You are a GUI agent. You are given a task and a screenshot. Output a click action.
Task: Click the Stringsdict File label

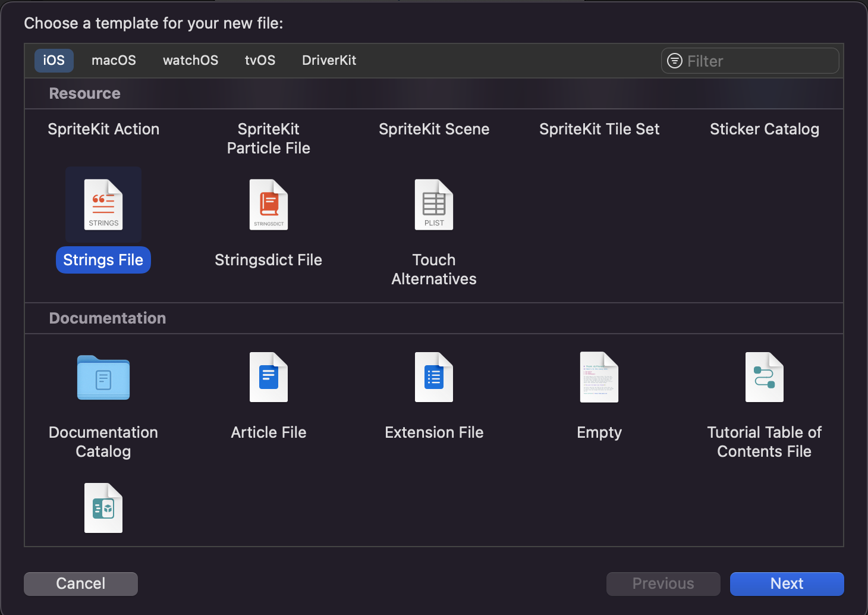coord(269,260)
